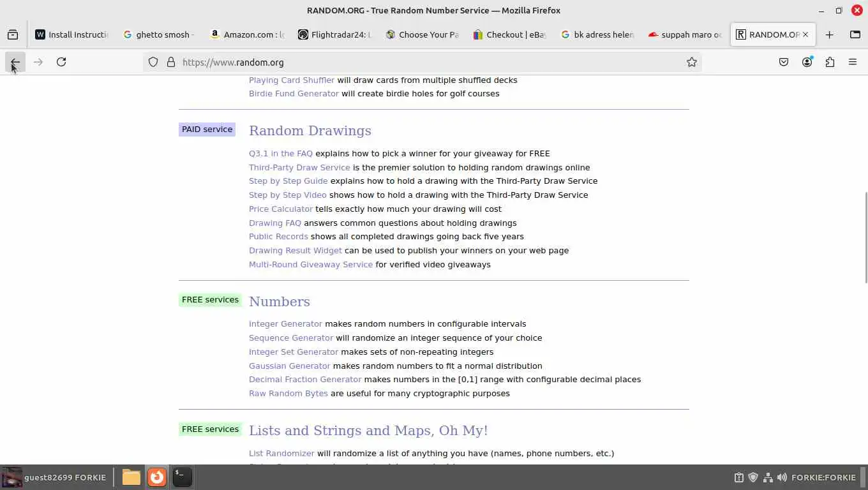Bookmark this page with the star icon
This screenshot has width=868, height=490.
691,62
